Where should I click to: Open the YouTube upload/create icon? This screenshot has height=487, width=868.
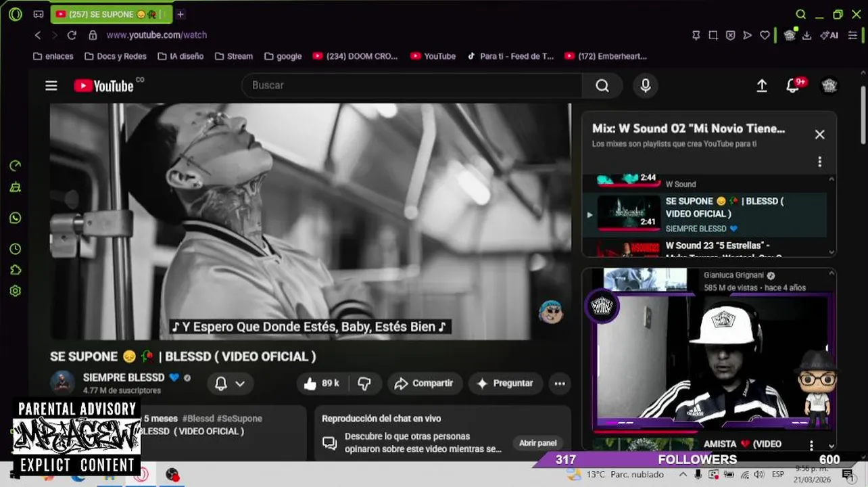pos(761,85)
